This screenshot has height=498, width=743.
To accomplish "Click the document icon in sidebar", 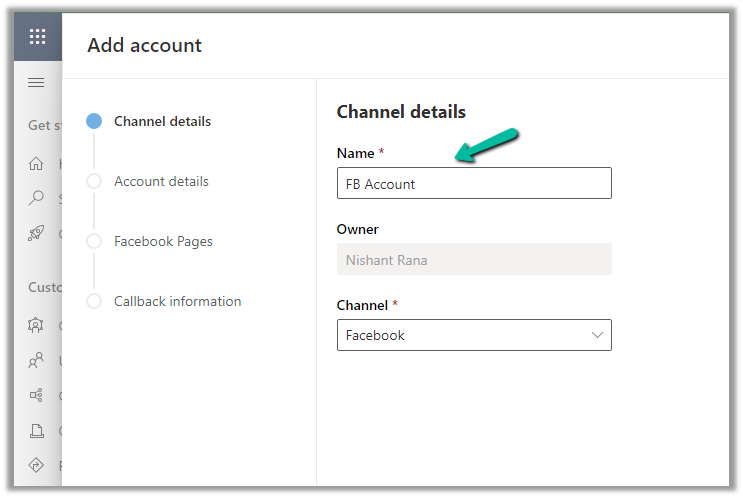I will [36, 431].
